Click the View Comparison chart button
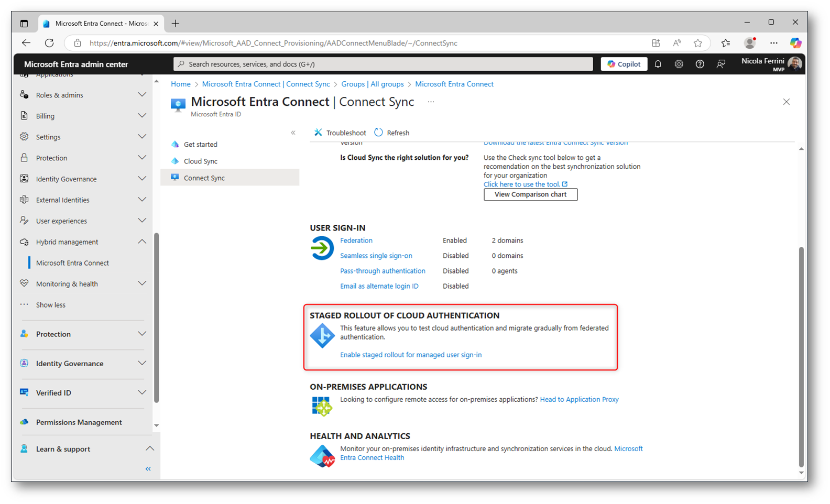This screenshot has width=830, height=504. [530, 194]
